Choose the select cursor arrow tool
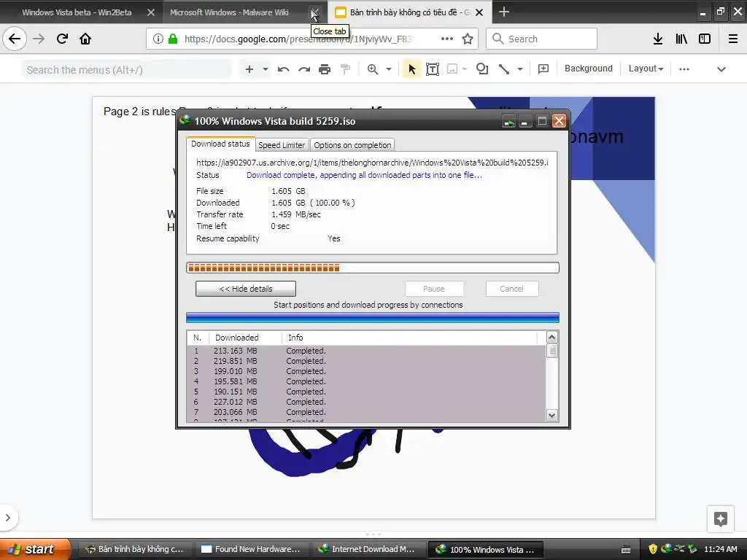 pos(412,69)
